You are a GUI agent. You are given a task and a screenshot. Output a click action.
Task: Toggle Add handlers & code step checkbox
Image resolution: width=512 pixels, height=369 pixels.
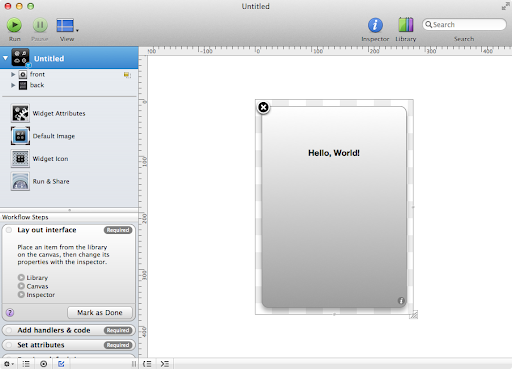click(9, 330)
